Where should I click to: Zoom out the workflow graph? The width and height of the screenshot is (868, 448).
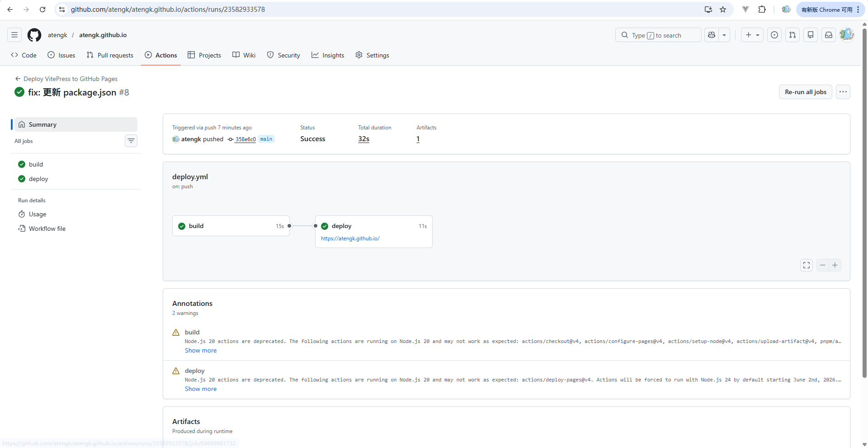(x=823, y=265)
